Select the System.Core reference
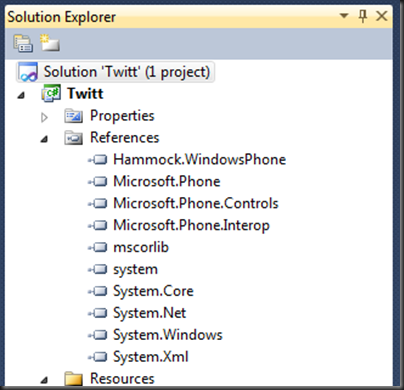 click(153, 292)
